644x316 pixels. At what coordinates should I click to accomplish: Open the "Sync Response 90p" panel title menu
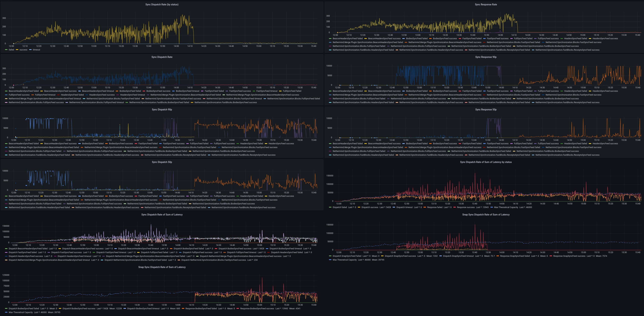coord(485,57)
